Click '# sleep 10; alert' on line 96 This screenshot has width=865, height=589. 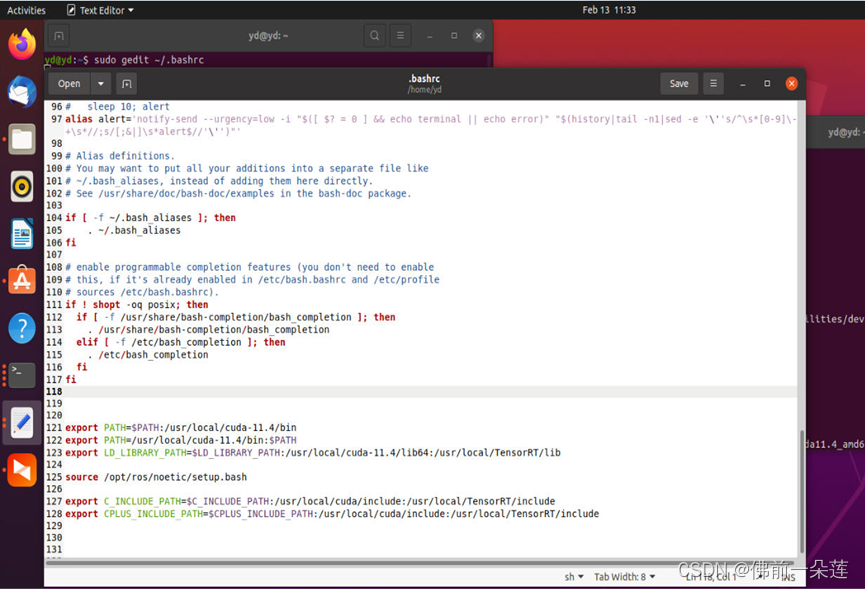pos(118,106)
